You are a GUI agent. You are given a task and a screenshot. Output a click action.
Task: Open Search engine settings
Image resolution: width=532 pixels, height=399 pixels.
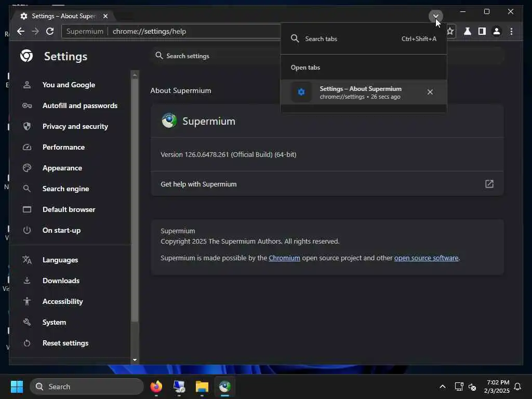click(65, 189)
